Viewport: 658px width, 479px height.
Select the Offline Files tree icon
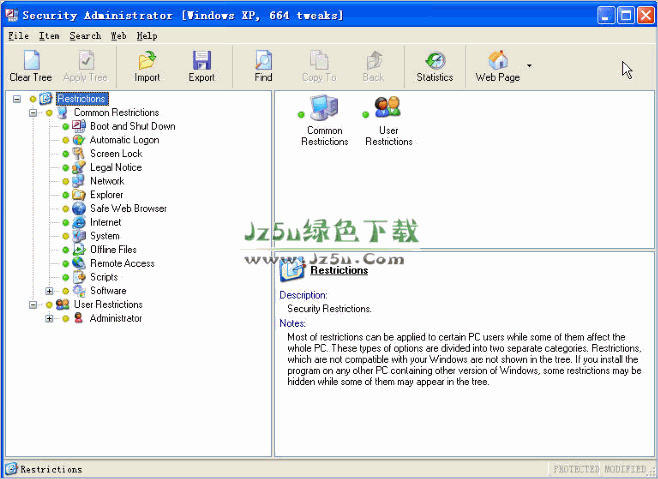(79, 249)
